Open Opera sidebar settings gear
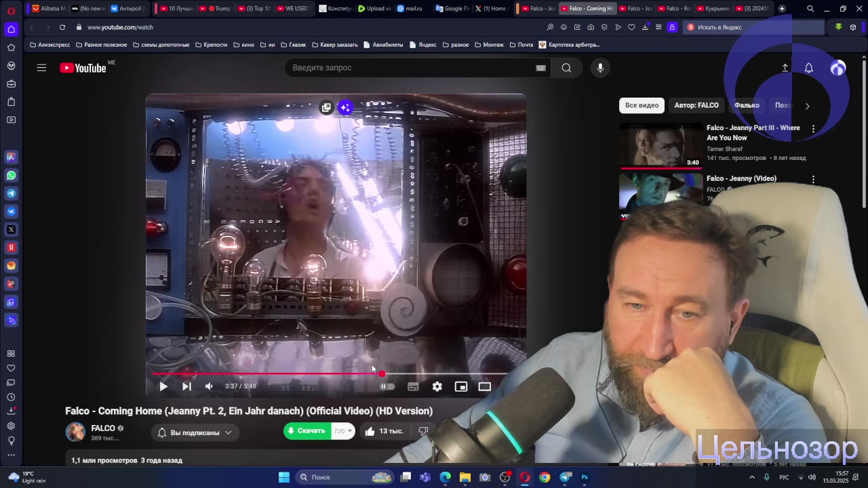 tap(11, 426)
